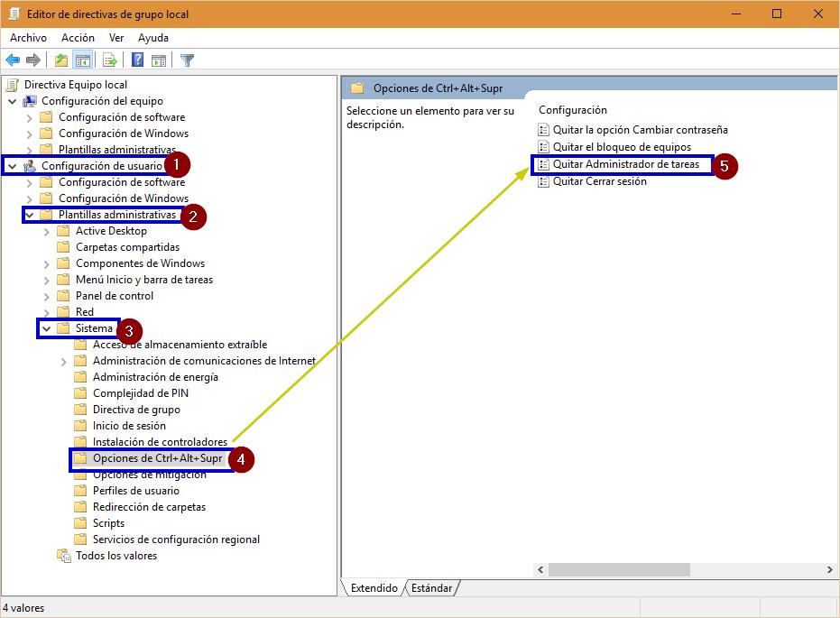Click the scrollbar left arrow
840x618 pixels.
(x=540, y=570)
